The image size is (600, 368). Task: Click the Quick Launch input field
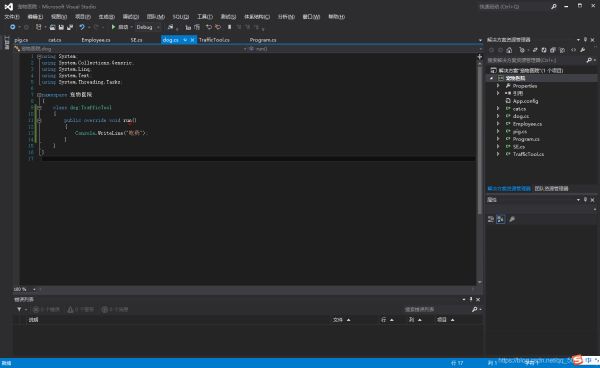coord(513,7)
